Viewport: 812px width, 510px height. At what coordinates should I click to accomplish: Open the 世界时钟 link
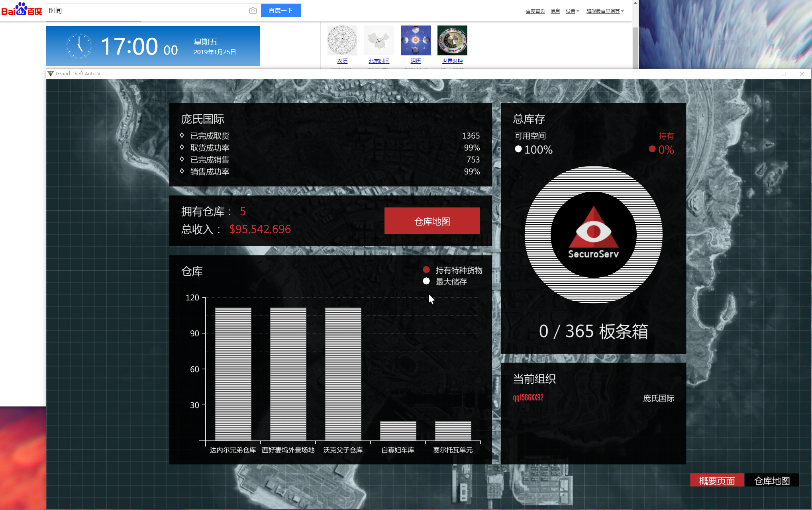pyautogui.click(x=452, y=61)
